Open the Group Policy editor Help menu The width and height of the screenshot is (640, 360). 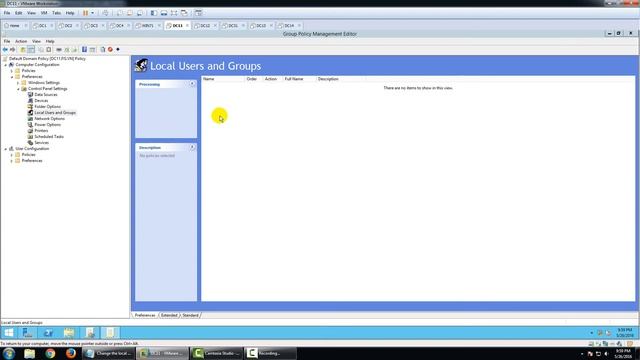(50, 41)
